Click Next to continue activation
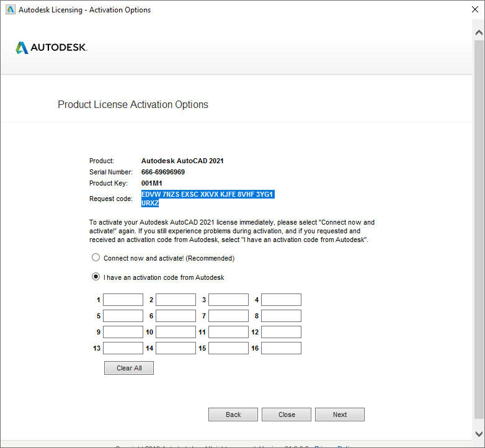This screenshot has width=485, height=448. click(x=340, y=414)
